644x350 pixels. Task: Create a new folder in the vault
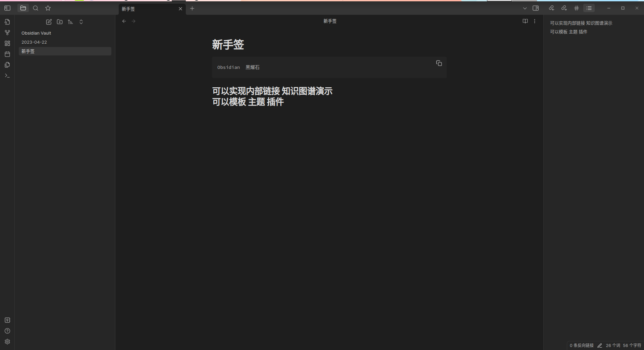pos(60,22)
